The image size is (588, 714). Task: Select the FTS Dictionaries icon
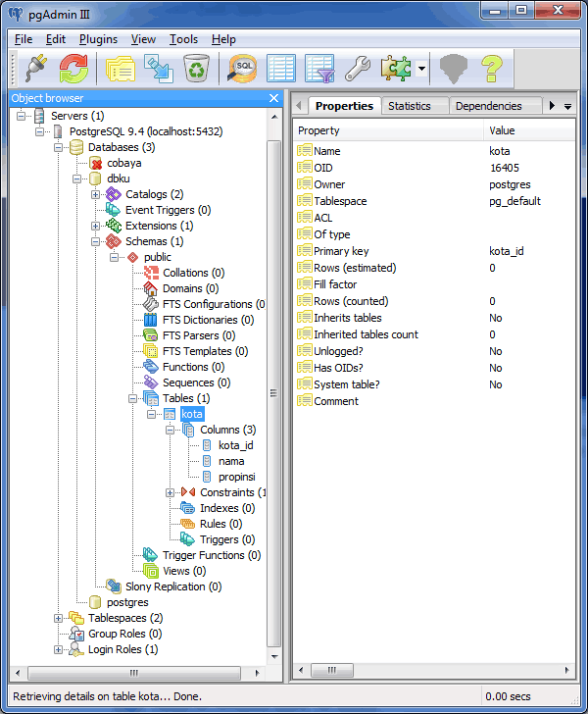coord(150,320)
